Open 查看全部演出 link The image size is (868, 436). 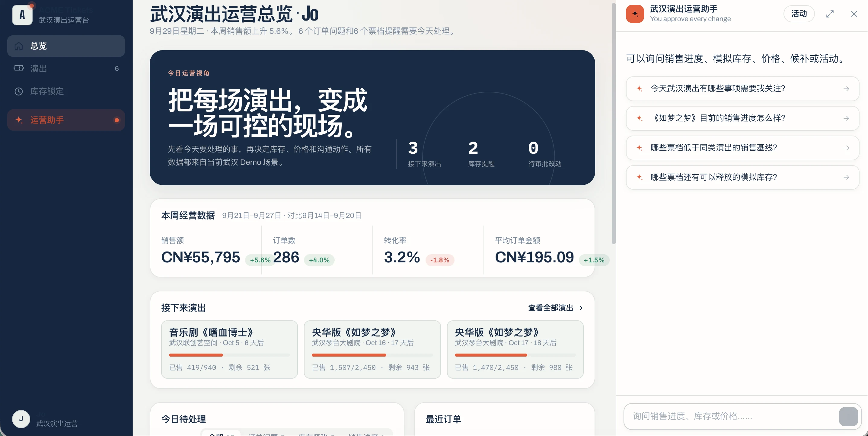pos(555,308)
